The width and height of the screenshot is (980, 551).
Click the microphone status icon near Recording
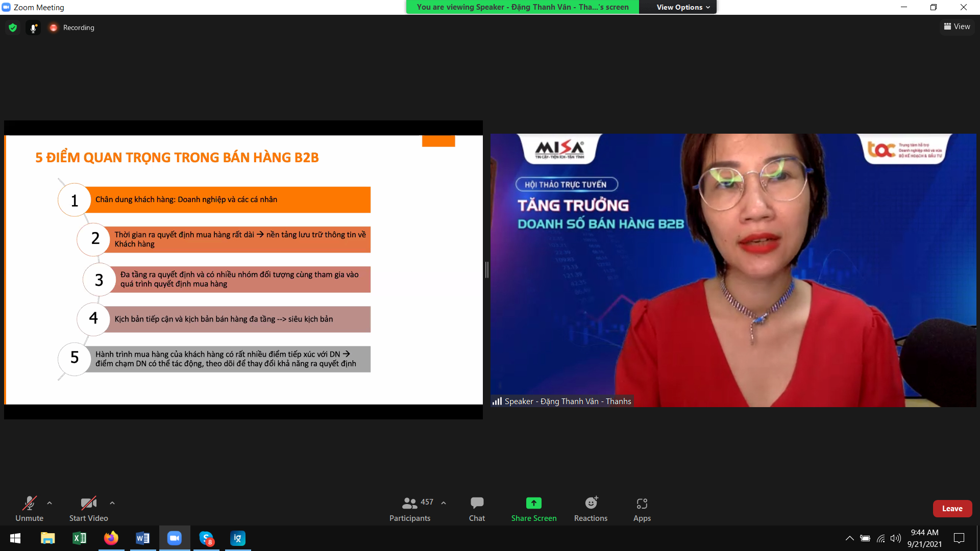[x=33, y=28]
